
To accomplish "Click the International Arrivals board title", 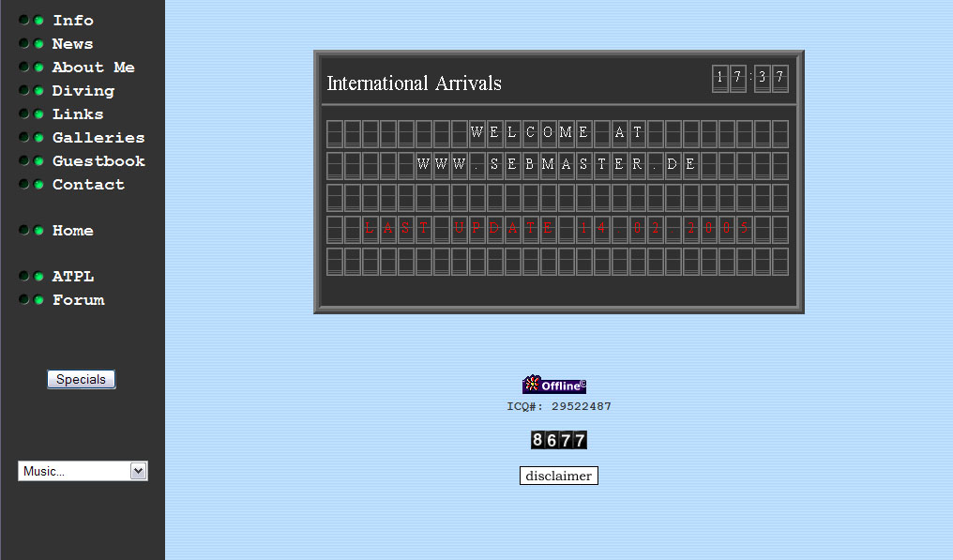I will pos(414,83).
